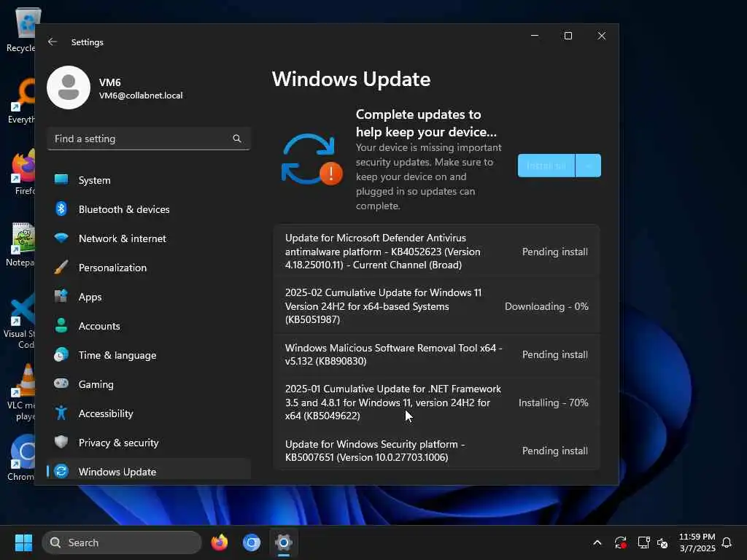The width and height of the screenshot is (747, 560).
Task: Open Accessibility settings
Action: pos(149,413)
